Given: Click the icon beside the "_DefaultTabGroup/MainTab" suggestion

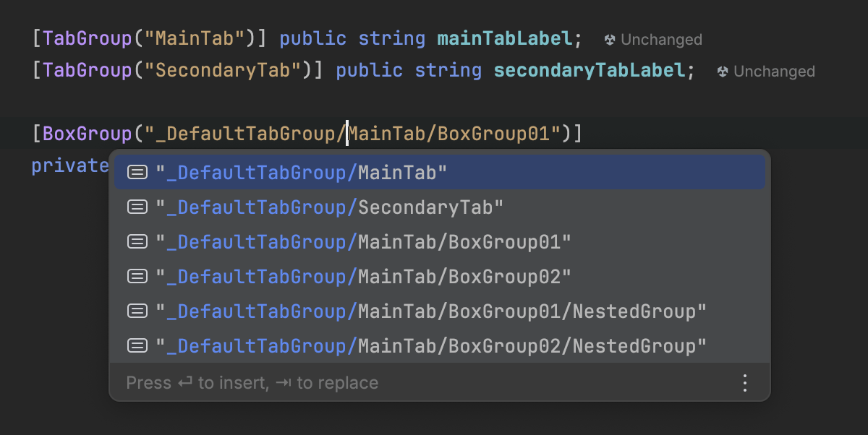Looking at the screenshot, I should (137, 173).
